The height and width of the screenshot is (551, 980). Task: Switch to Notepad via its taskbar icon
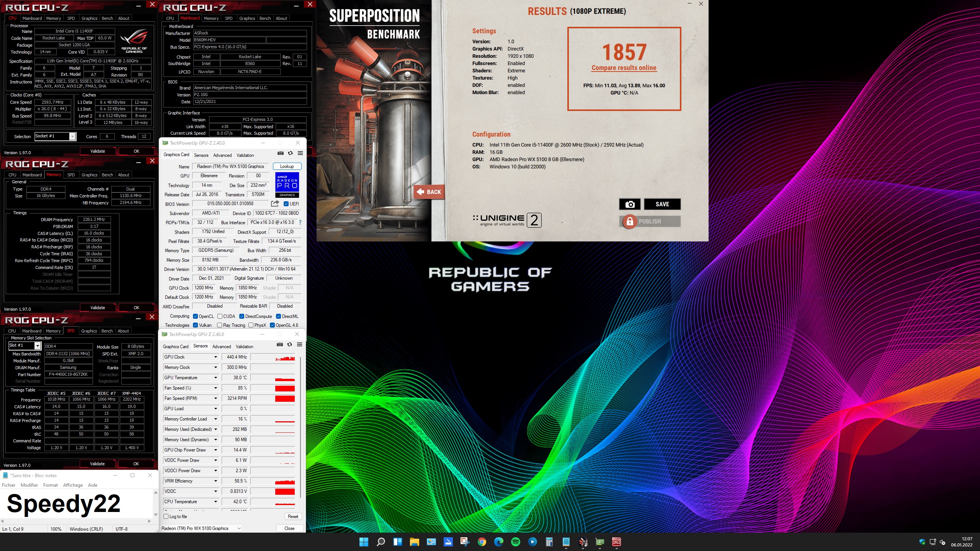(x=566, y=542)
